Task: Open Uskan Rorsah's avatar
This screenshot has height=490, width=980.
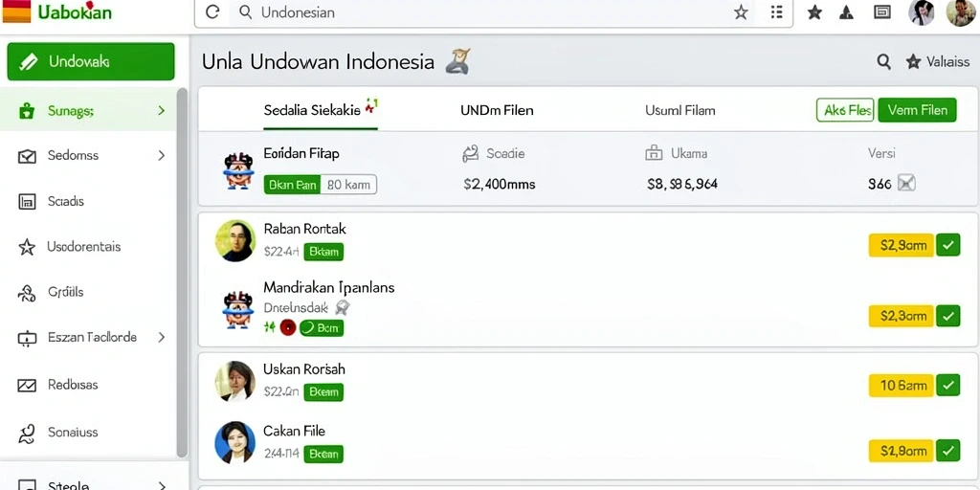Action: (x=235, y=381)
